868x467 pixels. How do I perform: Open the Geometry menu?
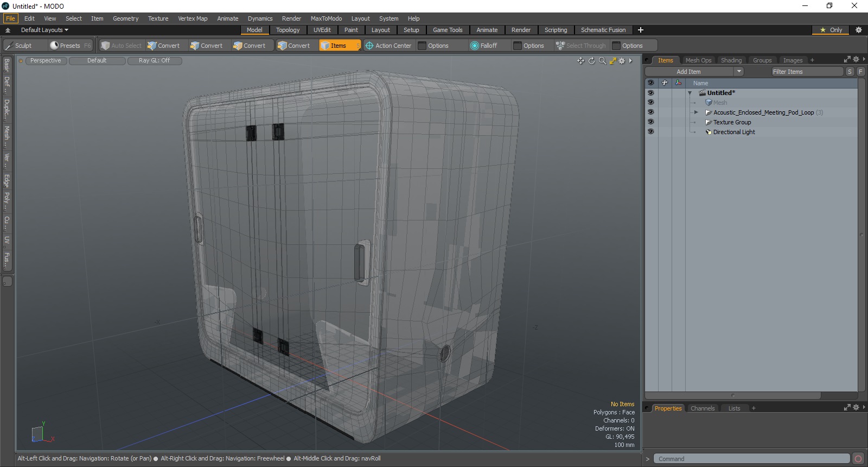click(125, 18)
